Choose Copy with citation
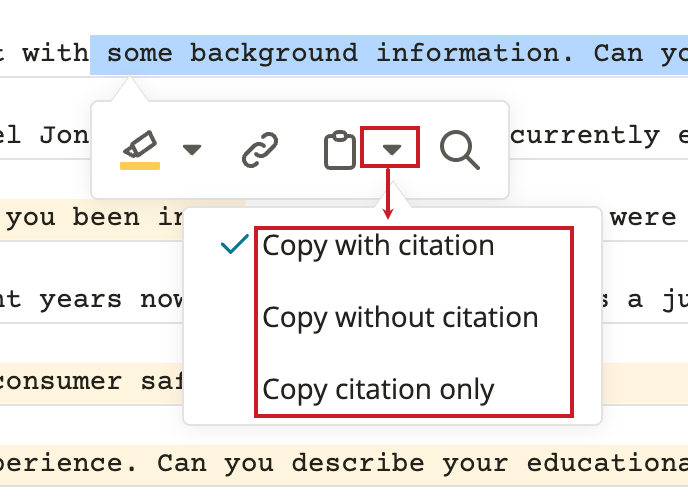 [x=378, y=245]
